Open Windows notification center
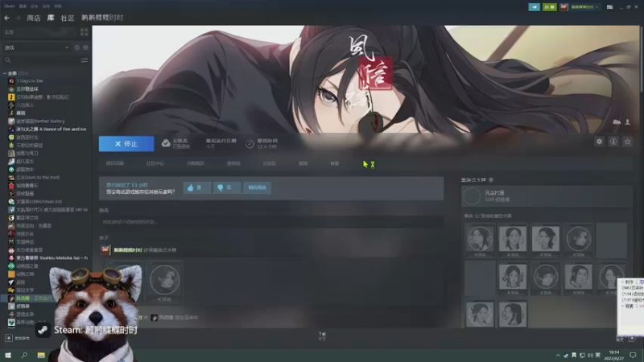Viewport: 644px width, 362px height. pyautogui.click(x=633, y=355)
